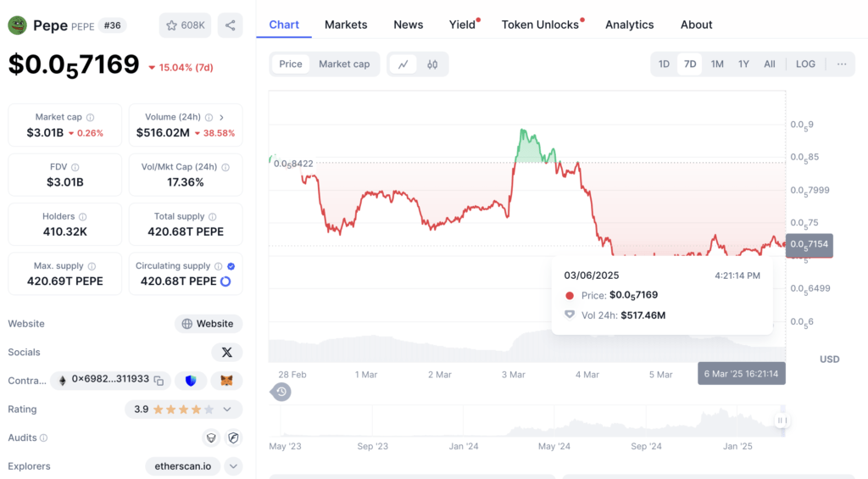Viewport: 868px width, 479px height.
Task: Click the $516.02M volume value
Action: pos(163,133)
